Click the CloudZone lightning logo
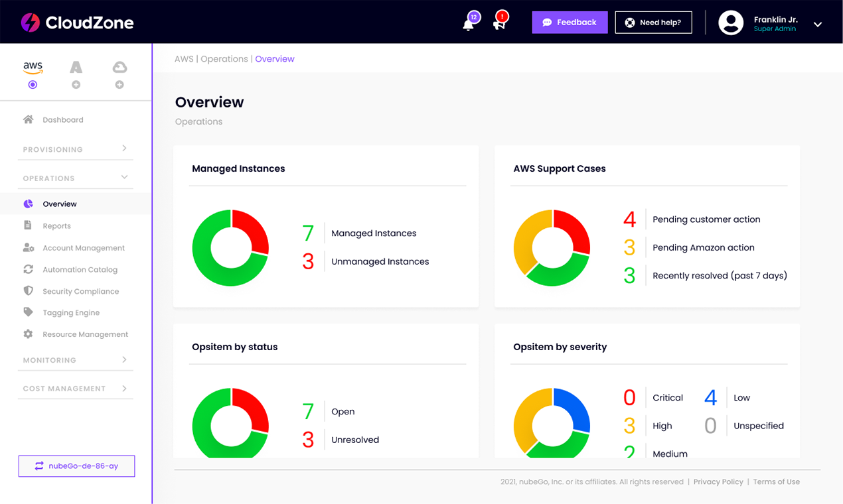 point(30,23)
